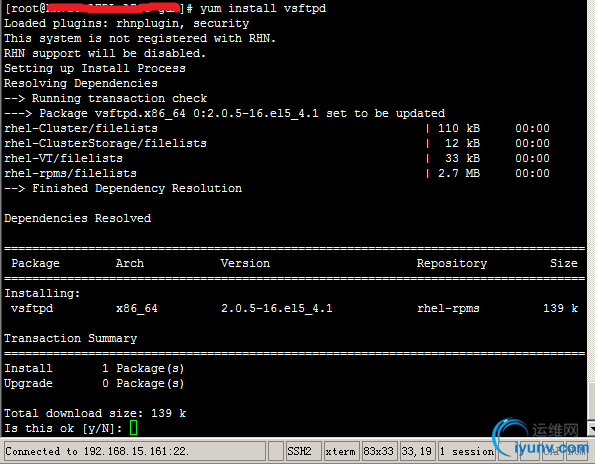Click 'x86_64' arch value in table
The width and height of the screenshot is (595, 464).
pos(137,308)
